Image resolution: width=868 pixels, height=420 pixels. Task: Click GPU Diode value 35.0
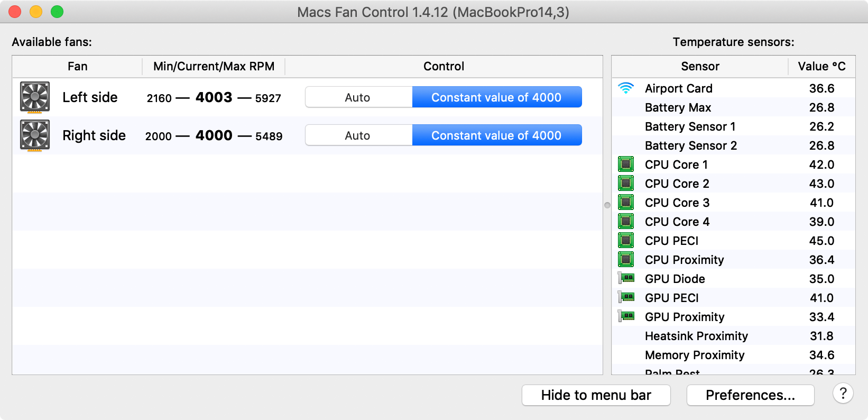821,279
